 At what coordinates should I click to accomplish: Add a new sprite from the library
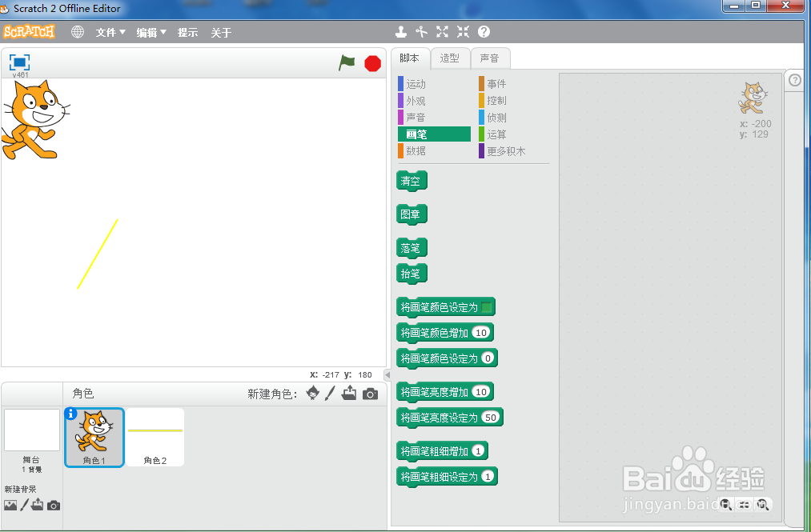(311, 393)
